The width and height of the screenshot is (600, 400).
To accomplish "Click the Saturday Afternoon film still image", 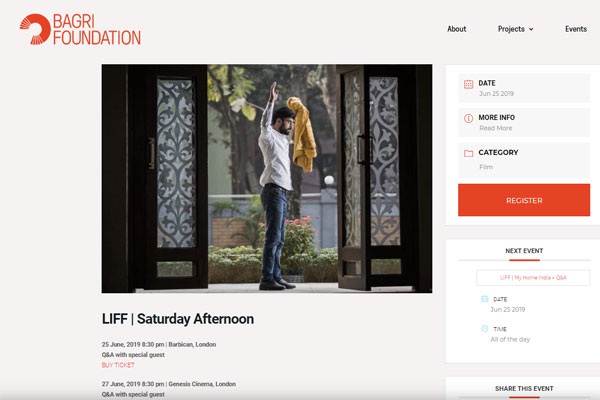I will point(267,178).
